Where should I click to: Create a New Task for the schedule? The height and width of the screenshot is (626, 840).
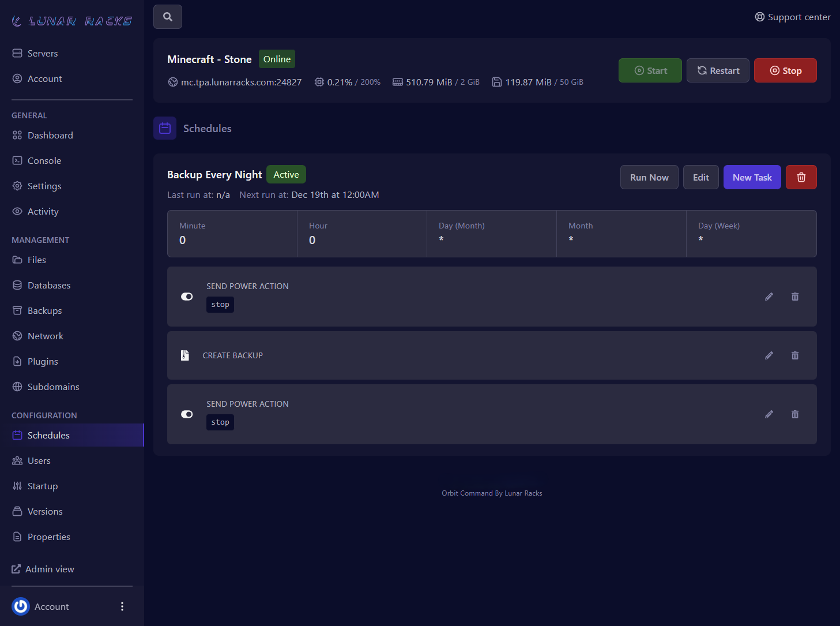click(752, 177)
